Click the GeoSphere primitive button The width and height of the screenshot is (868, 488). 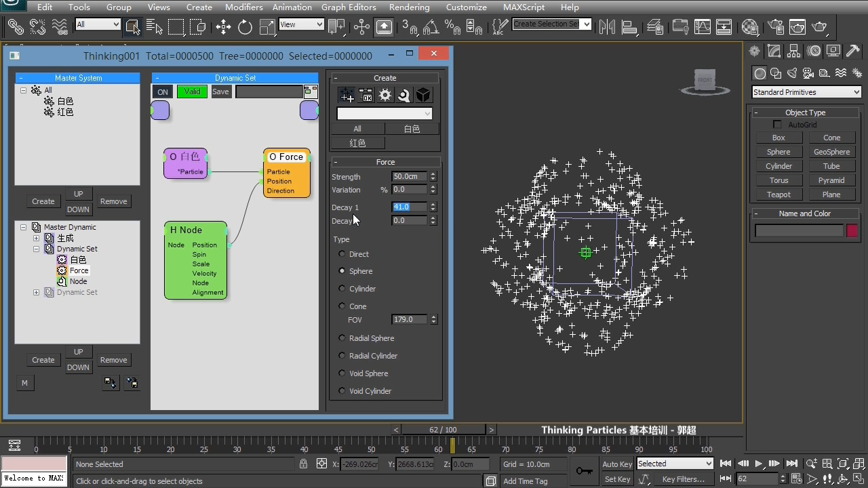pos(831,152)
